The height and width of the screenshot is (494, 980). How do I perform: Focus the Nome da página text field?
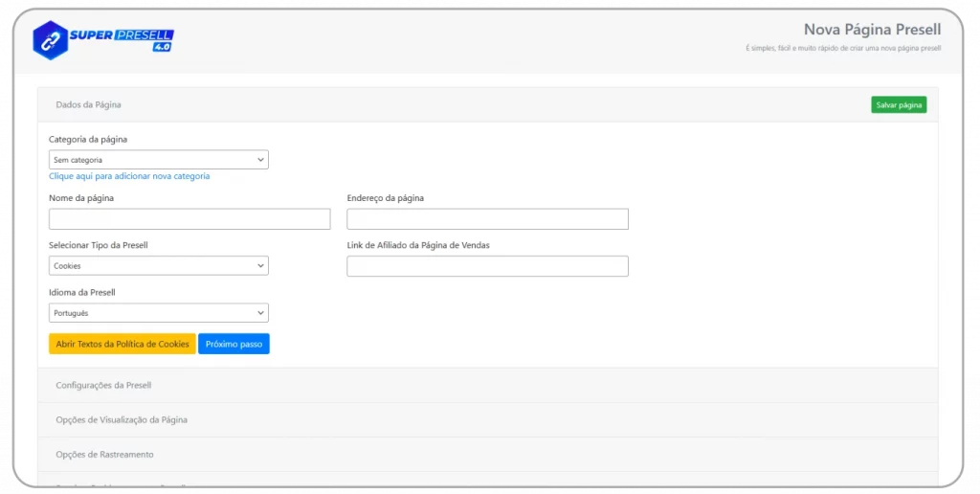pyautogui.click(x=189, y=219)
